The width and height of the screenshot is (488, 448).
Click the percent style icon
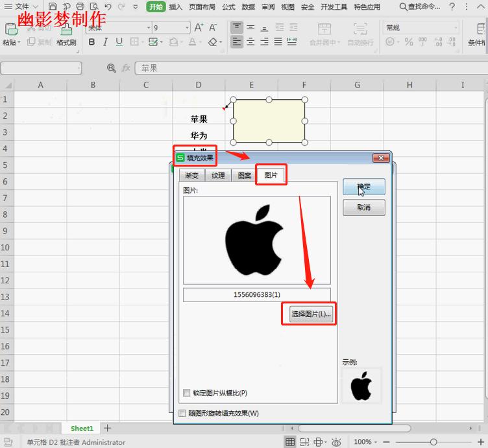(408, 41)
